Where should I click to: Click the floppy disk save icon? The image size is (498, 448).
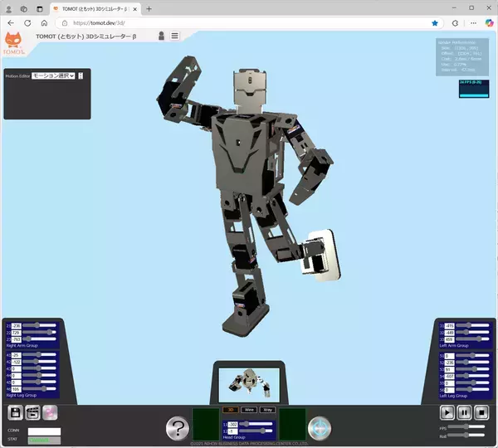pos(14,412)
